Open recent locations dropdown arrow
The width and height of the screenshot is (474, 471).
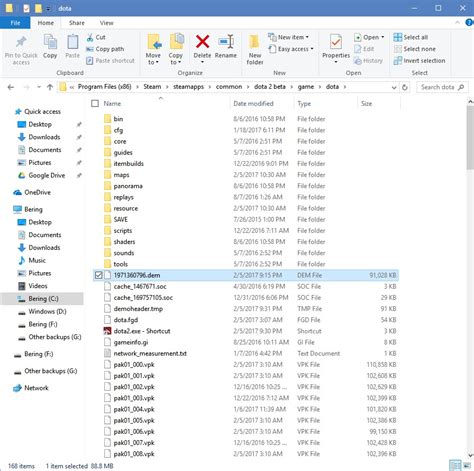(x=39, y=87)
